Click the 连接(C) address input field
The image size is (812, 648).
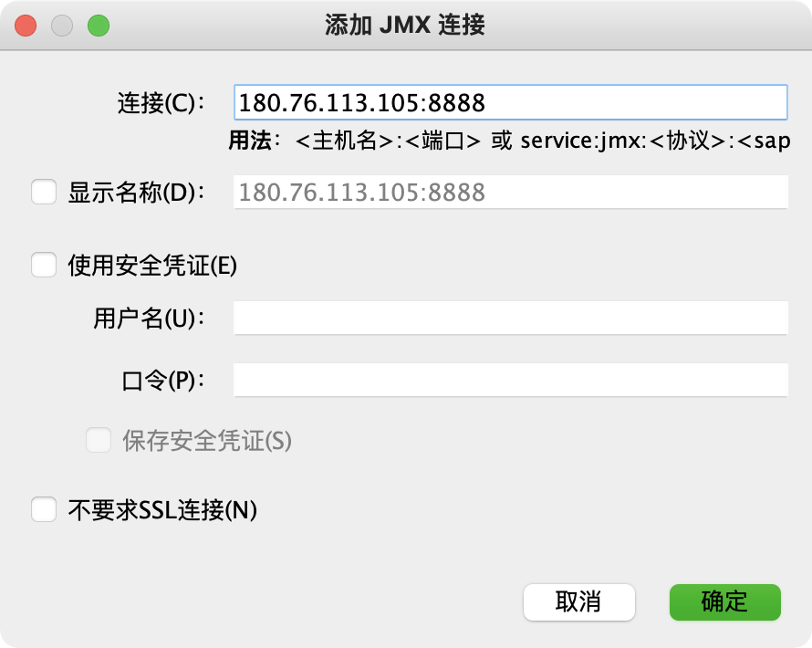click(x=511, y=102)
